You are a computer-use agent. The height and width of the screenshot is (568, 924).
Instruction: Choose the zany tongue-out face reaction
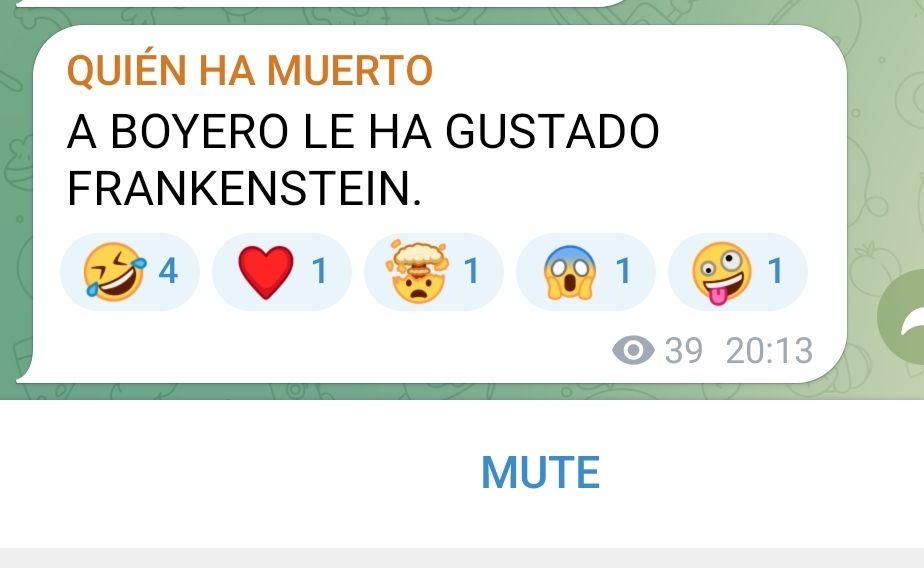tap(737, 272)
